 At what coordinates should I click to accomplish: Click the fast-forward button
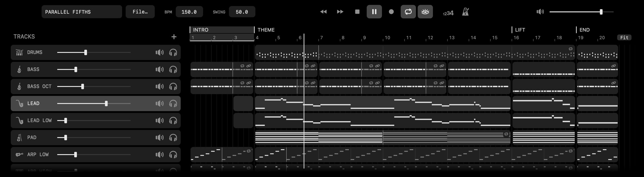(340, 12)
